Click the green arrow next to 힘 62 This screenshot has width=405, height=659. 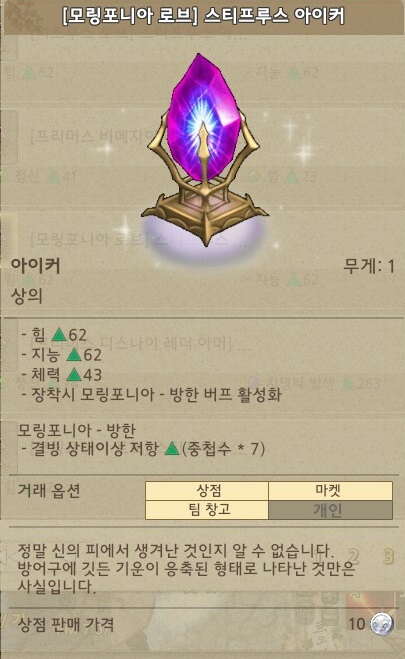tap(59, 334)
